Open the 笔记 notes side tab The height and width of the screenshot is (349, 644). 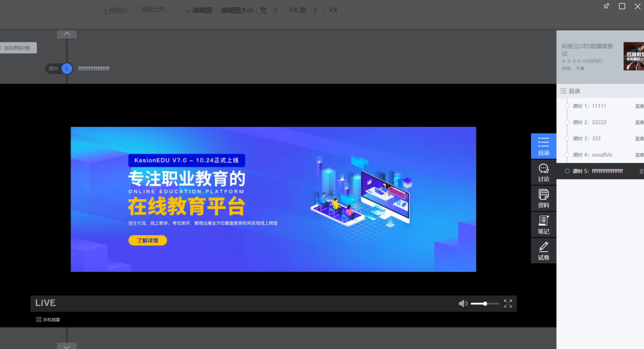543,225
